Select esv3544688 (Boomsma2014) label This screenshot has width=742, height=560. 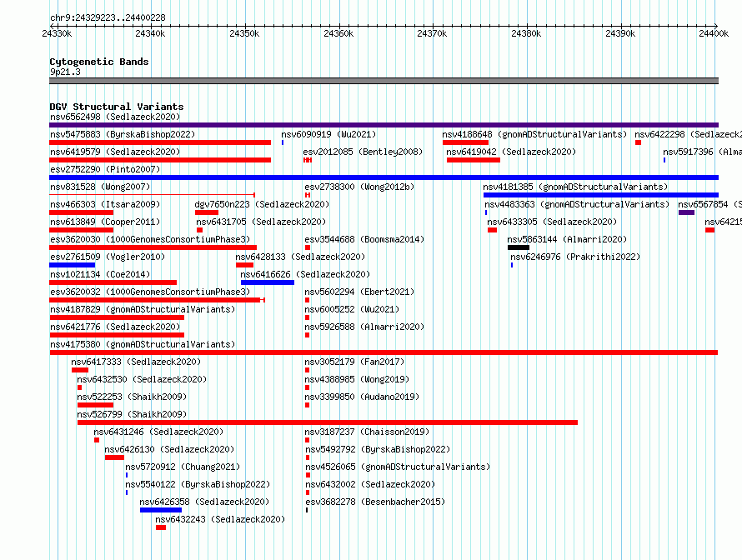364,239
